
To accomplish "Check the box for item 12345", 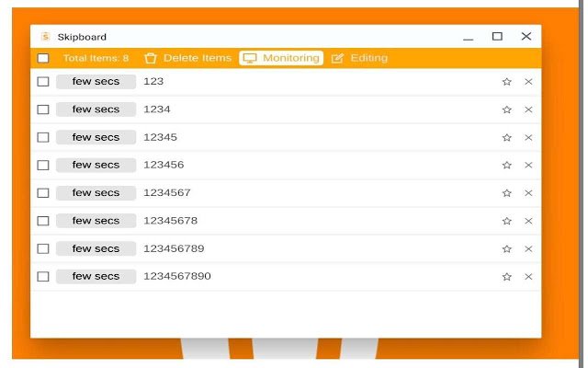I will [43, 137].
